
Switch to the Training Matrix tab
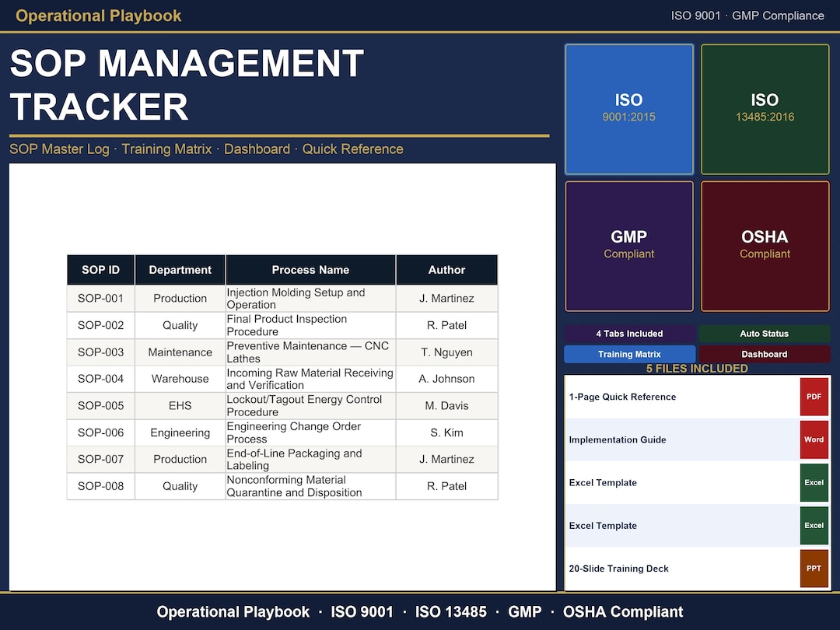tap(166, 149)
